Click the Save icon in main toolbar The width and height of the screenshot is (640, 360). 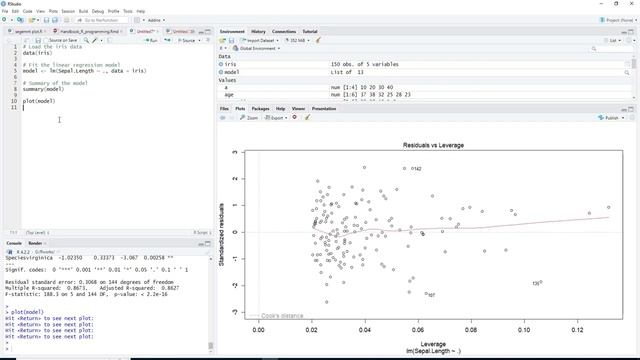[46, 20]
